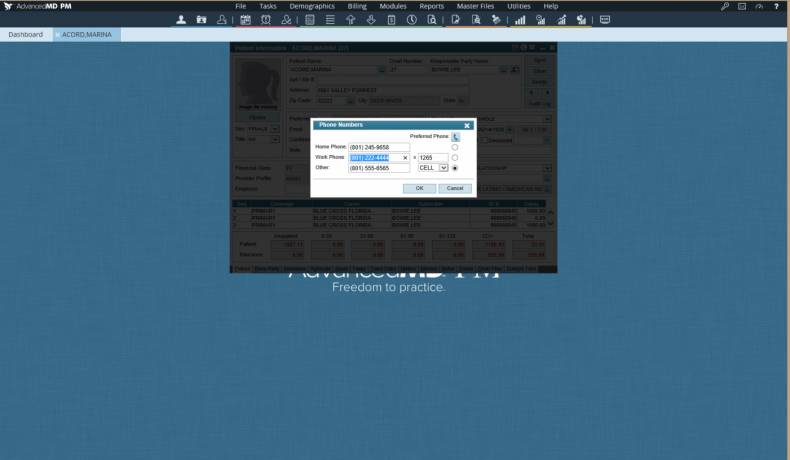Click the work extension field showing 1265

tap(433, 158)
